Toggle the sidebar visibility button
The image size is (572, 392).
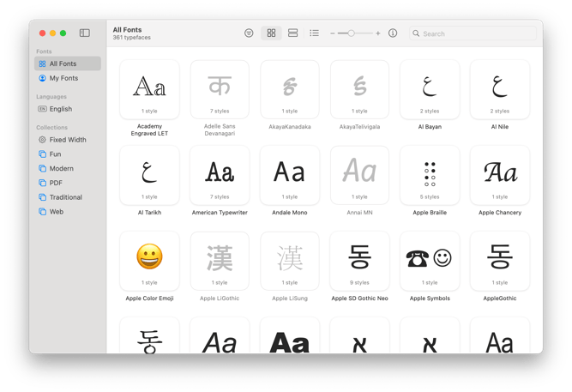coord(85,33)
